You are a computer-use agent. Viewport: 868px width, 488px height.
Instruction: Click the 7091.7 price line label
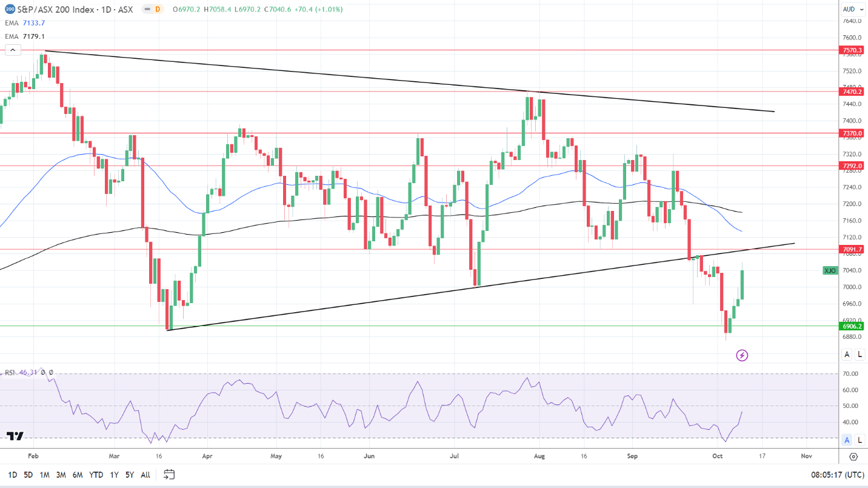point(852,249)
